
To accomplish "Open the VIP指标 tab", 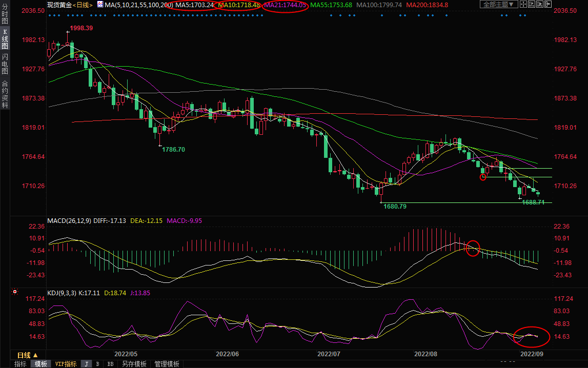I will point(66,364).
